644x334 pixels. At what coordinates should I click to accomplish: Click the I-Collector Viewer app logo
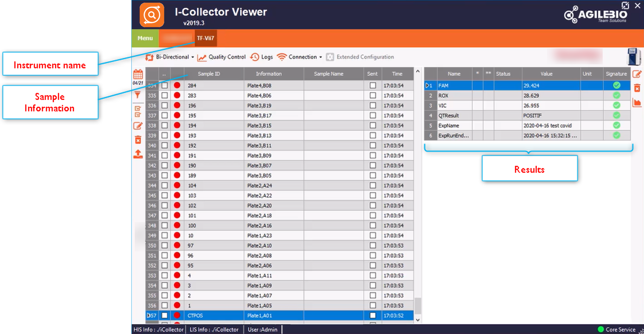click(x=152, y=15)
